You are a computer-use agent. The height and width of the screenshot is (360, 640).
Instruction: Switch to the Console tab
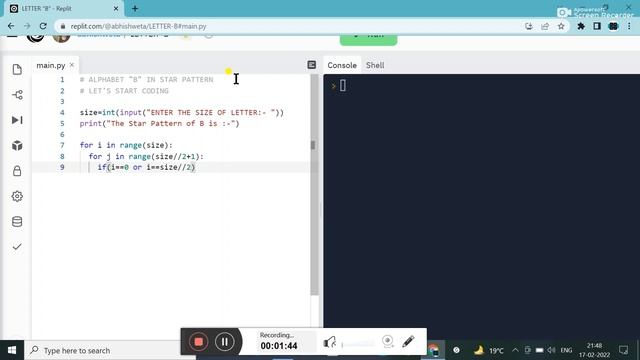pos(342,65)
